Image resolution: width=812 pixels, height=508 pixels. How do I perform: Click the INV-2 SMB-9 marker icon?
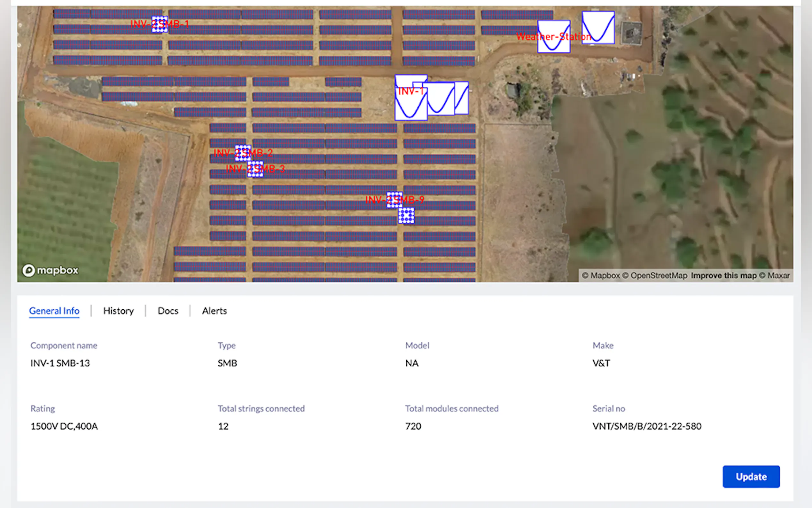click(394, 200)
